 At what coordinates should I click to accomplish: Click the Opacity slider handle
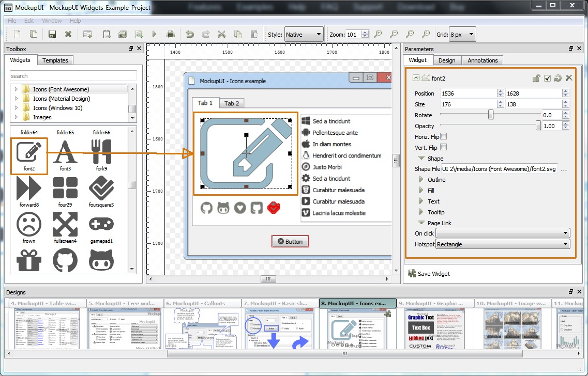538,126
